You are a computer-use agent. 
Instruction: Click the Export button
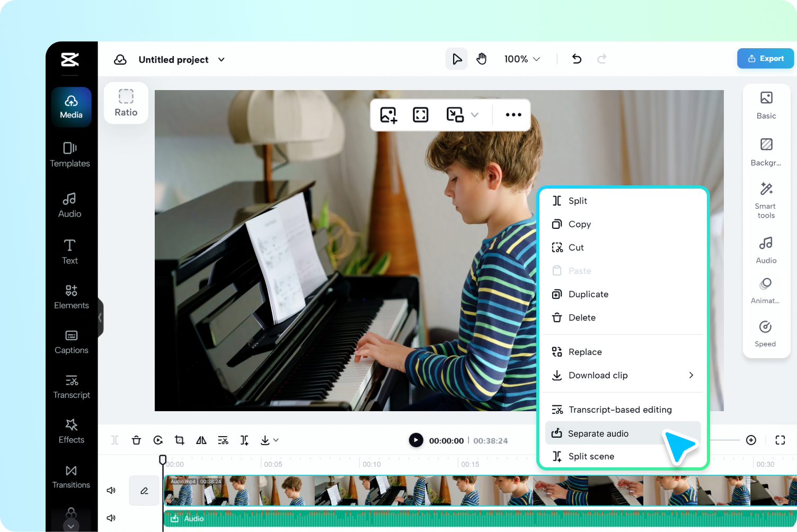(765, 58)
